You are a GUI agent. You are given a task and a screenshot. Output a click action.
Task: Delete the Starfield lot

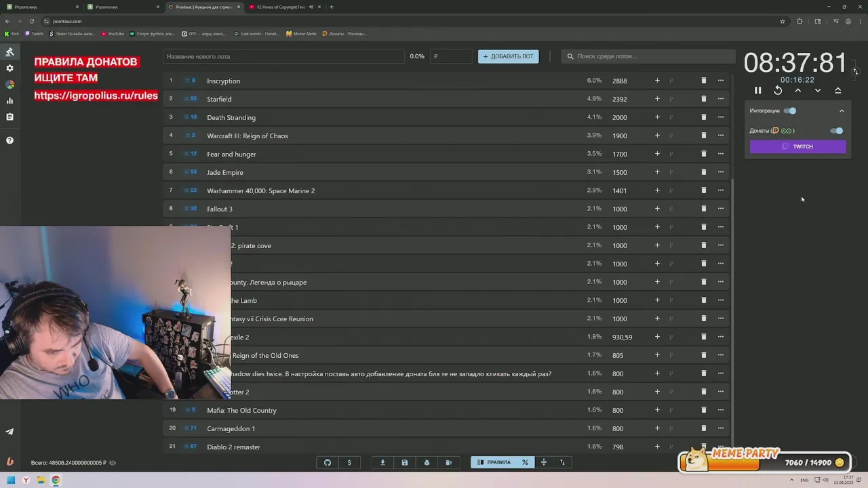(703, 99)
